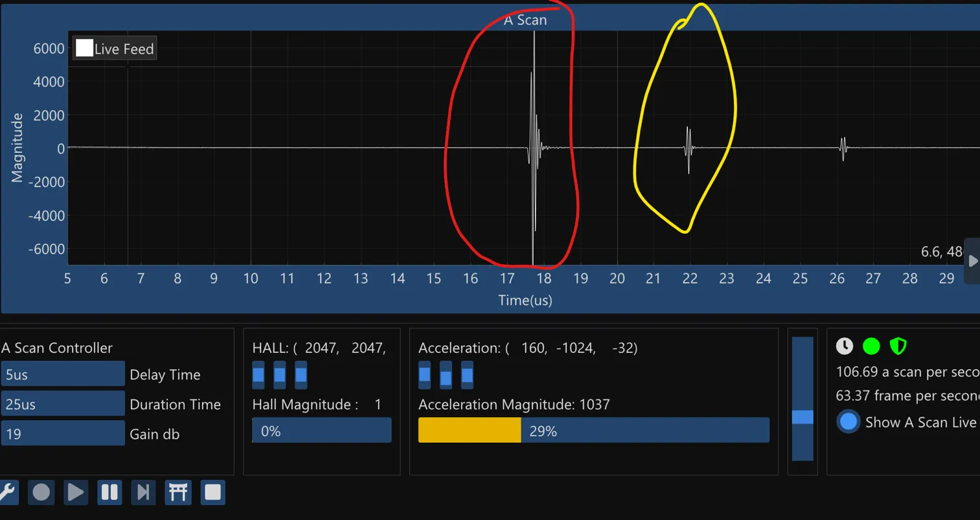
Task: Toggle the Show A Scan Live radio button
Action: [x=848, y=422]
